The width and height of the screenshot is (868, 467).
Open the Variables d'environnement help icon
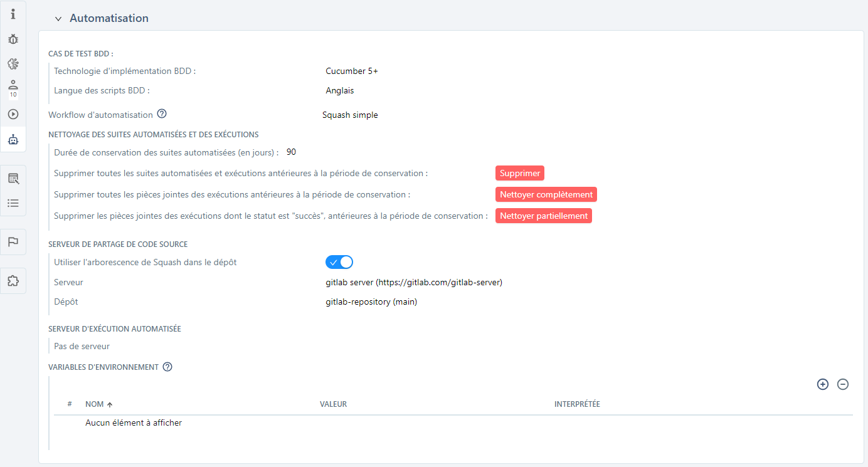click(167, 367)
